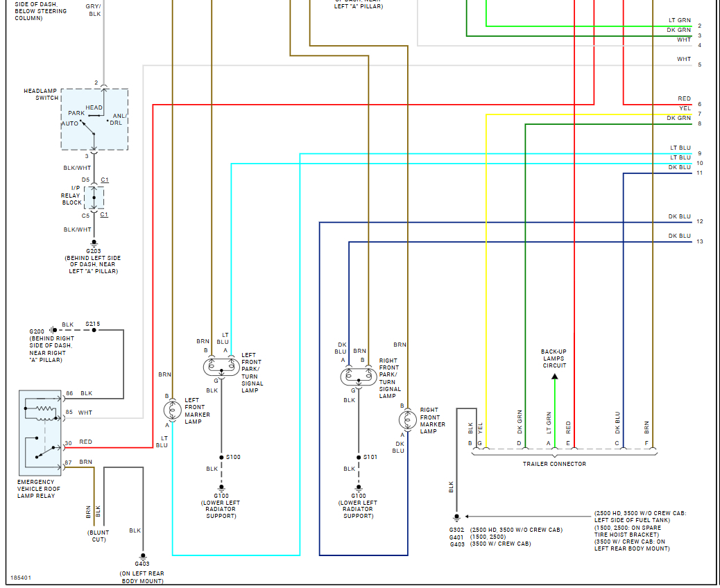Viewport: 720px width, 588px height.
Task: Select the 'RIGHT FRONT PARK/TURN SIGNAL LAMP' label
Action: [390, 378]
